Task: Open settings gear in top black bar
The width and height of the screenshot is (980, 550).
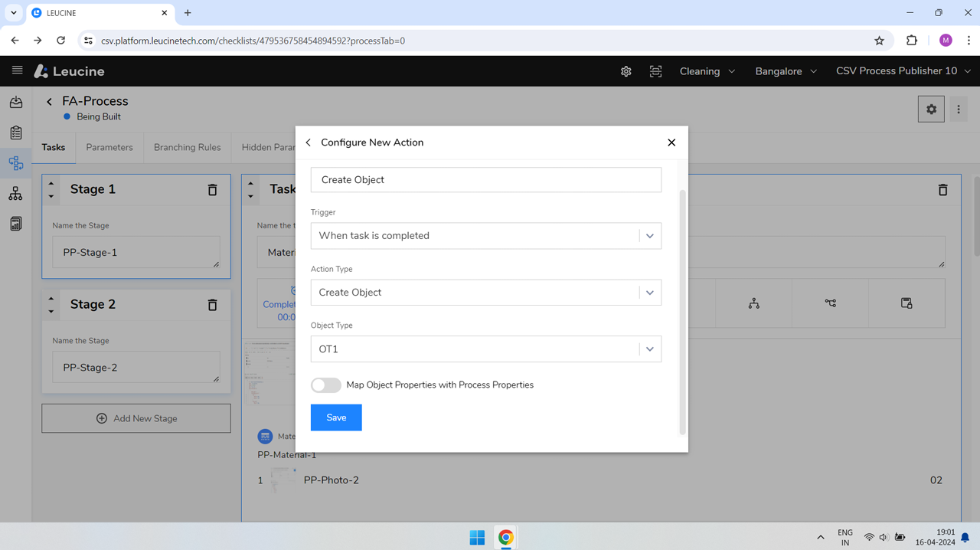Action: (626, 71)
